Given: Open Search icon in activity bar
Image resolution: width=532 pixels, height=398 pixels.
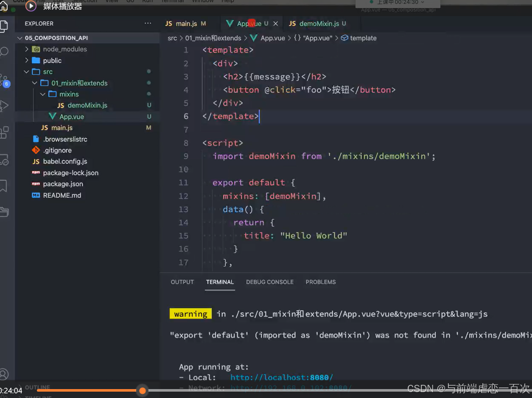Looking at the screenshot, I should pyautogui.click(x=3, y=52).
